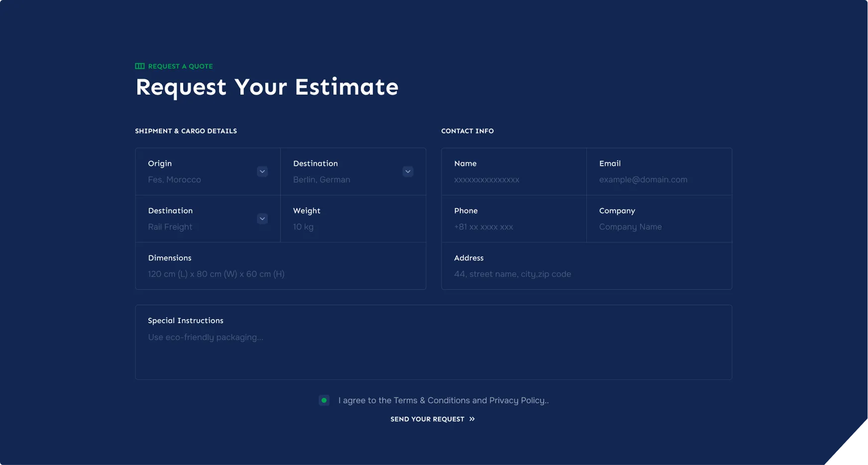The width and height of the screenshot is (868, 465).
Task: Click the green Request a Quote icon
Action: click(x=140, y=66)
